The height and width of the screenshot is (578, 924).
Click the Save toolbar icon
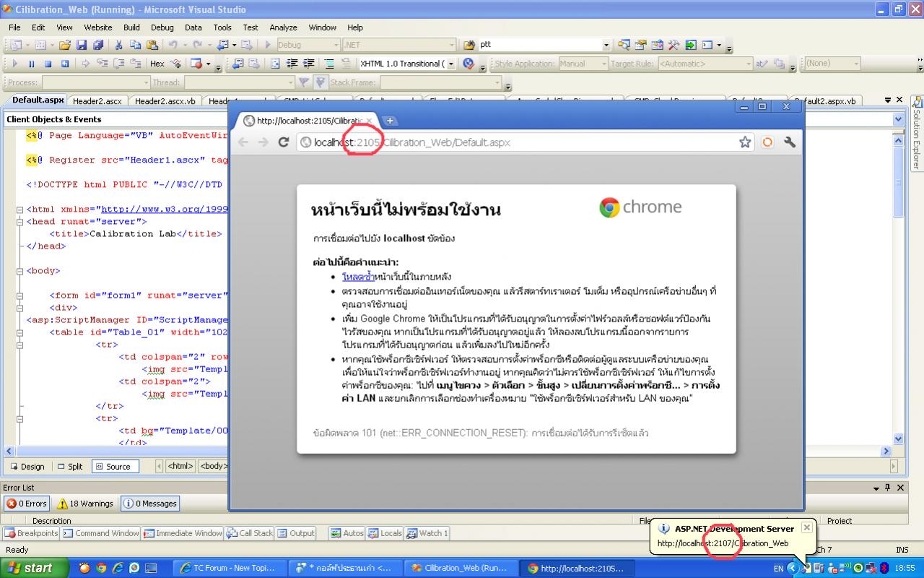tap(82, 45)
